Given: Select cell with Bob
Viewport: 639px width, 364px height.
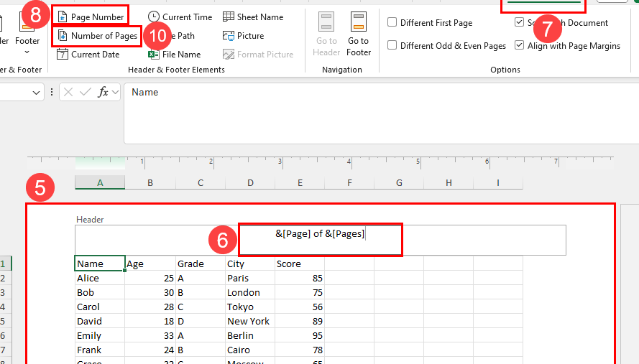Looking at the screenshot, I should [100, 292].
